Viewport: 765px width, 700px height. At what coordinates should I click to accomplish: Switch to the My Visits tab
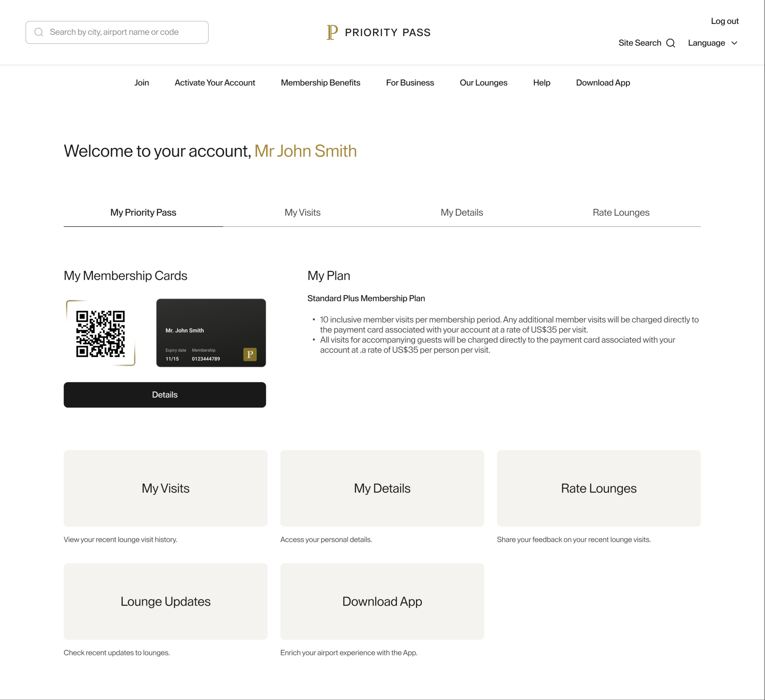coord(302,213)
